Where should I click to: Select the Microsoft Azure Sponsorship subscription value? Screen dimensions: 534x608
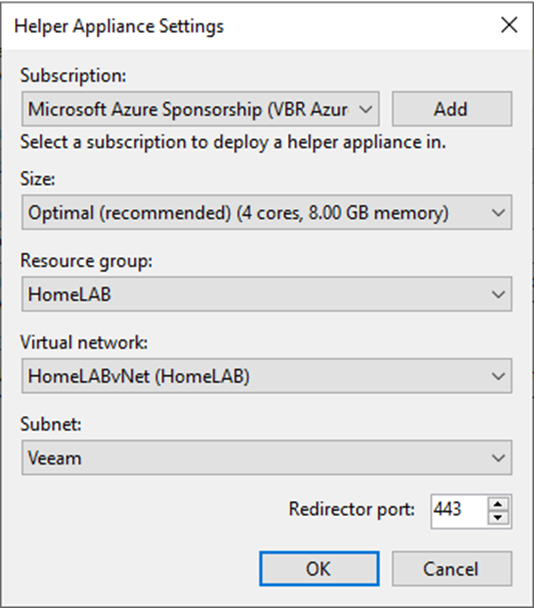point(188,109)
